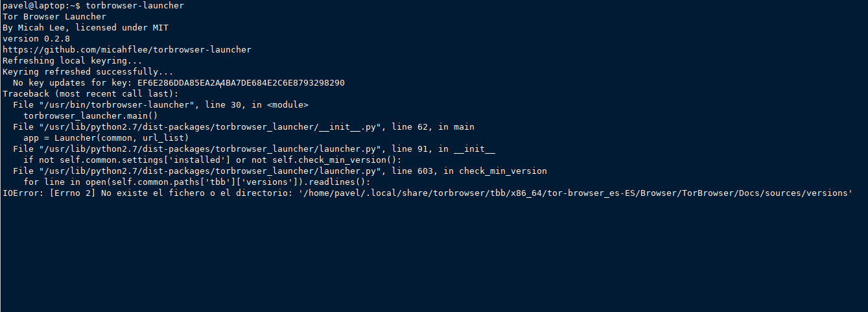The height and width of the screenshot is (312, 868).
Task: Click the "IOError: [Errno 2]" error text
Action: 47,193
